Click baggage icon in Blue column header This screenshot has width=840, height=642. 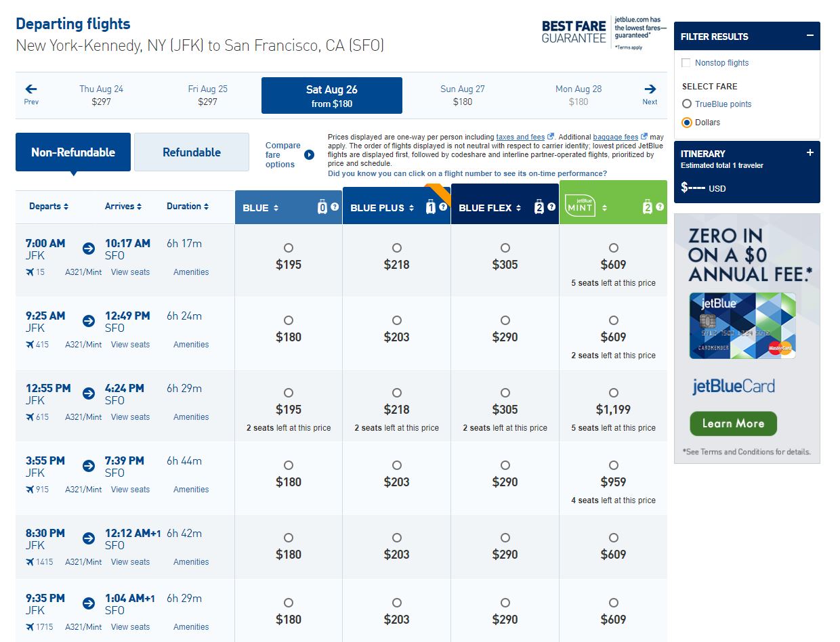click(x=322, y=207)
